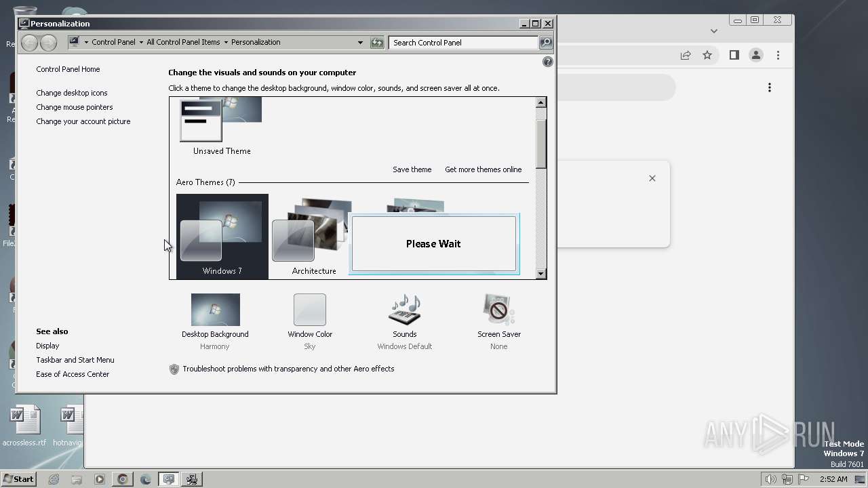Open the address bar history dropdown arrow
Viewport: 868px width, 488px height.
point(360,43)
